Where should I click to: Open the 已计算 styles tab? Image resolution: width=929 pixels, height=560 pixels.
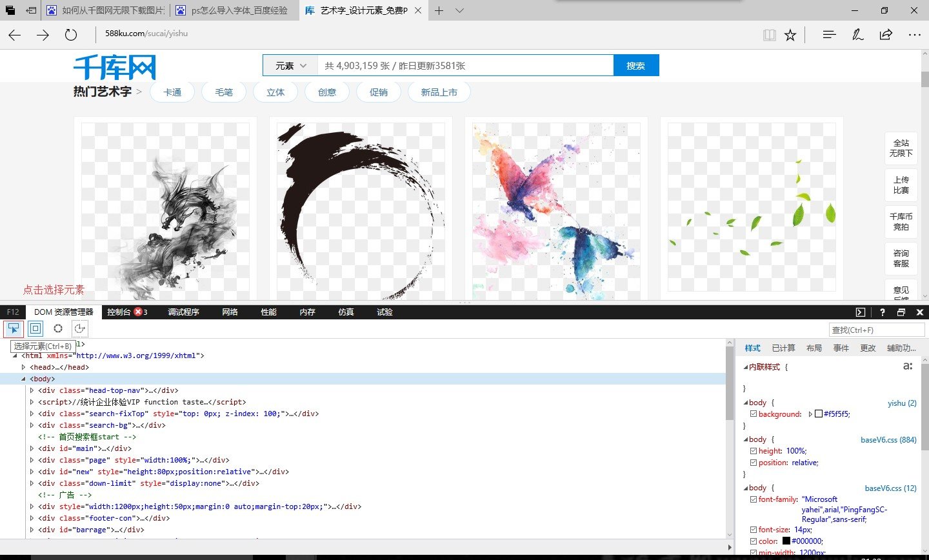tap(783, 348)
